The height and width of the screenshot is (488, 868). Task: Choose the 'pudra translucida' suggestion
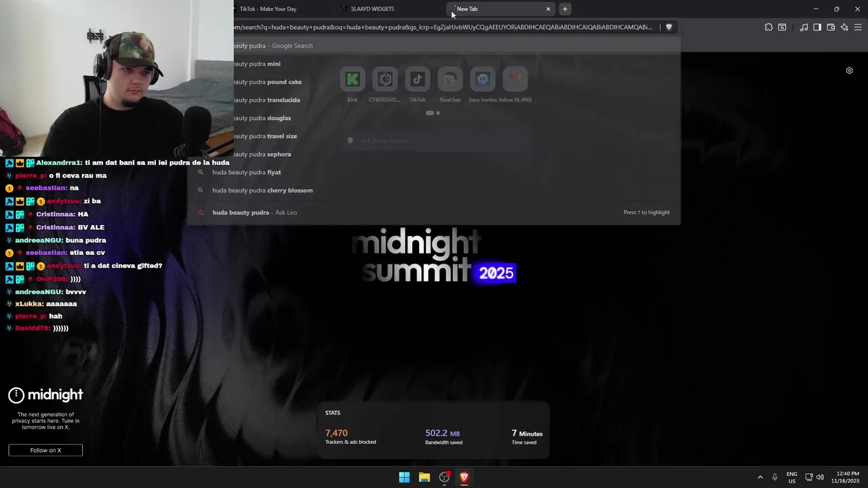[434, 100]
